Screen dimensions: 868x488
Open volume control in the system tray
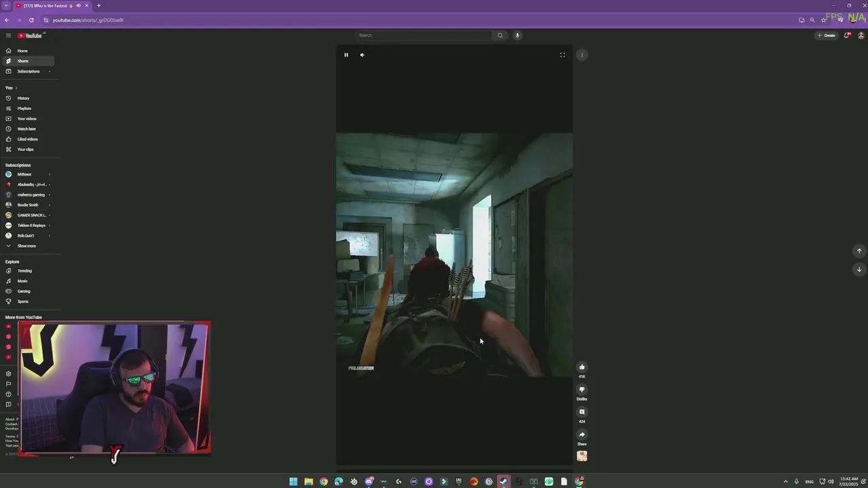click(x=831, y=482)
